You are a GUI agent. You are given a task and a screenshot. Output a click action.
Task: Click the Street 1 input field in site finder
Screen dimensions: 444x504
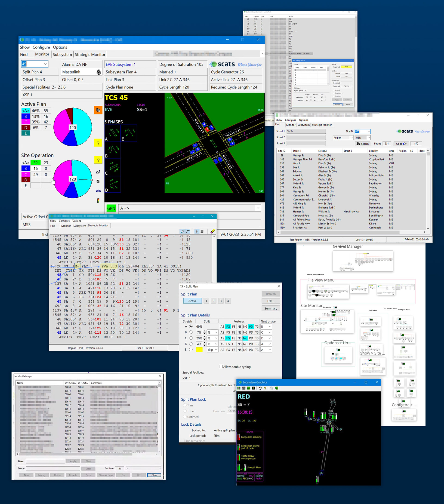point(306,131)
